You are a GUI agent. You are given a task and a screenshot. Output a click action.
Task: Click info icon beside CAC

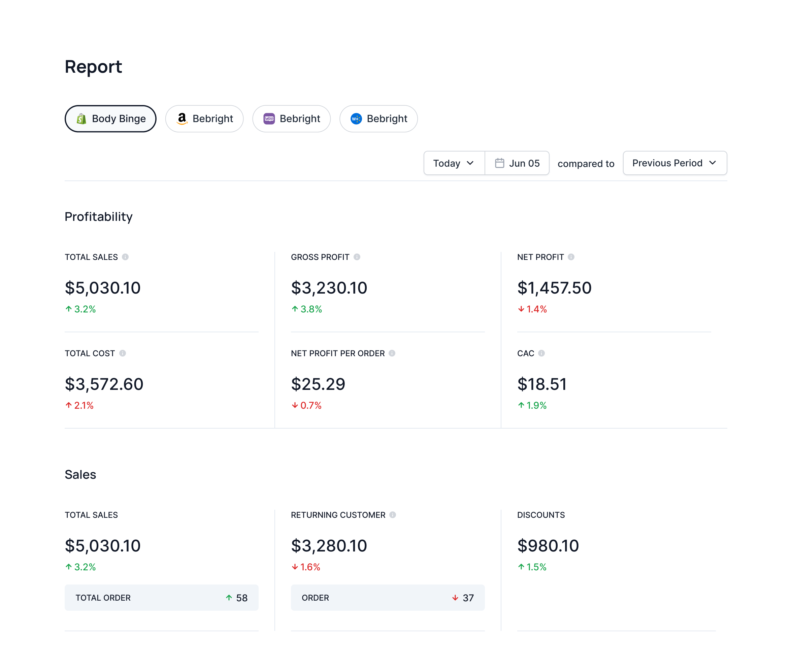541,353
